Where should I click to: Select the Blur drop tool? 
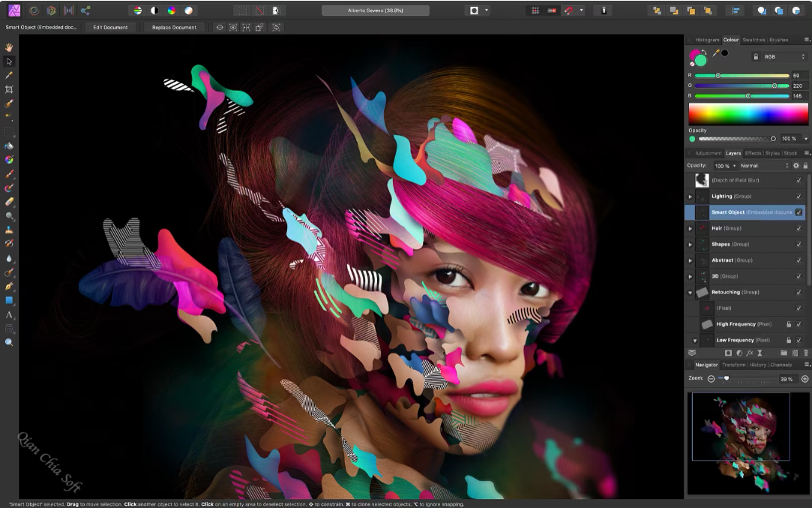pos(9,258)
